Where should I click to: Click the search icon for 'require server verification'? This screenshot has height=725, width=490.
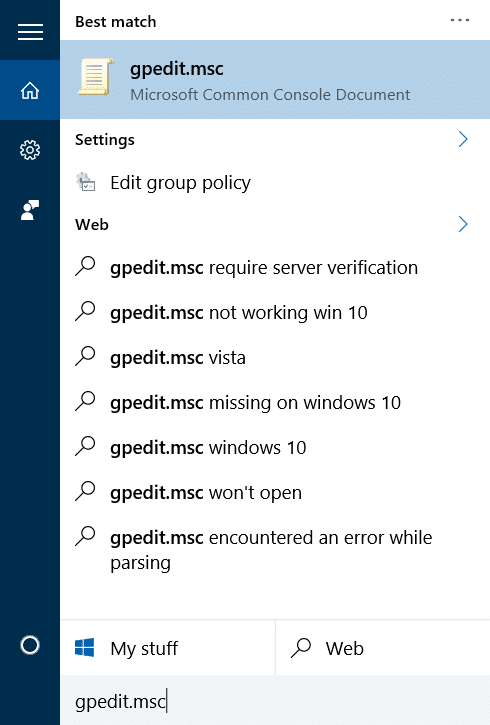[x=85, y=267]
